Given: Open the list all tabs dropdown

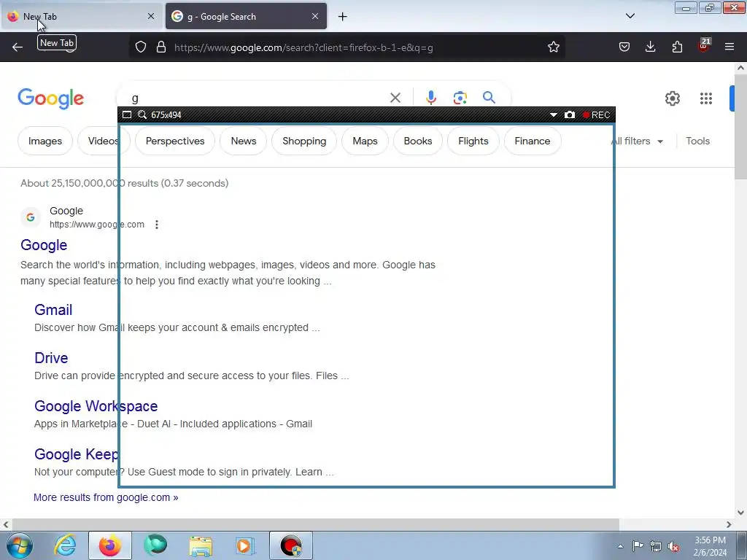Looking at the screenshot, I should coord(630,16).
